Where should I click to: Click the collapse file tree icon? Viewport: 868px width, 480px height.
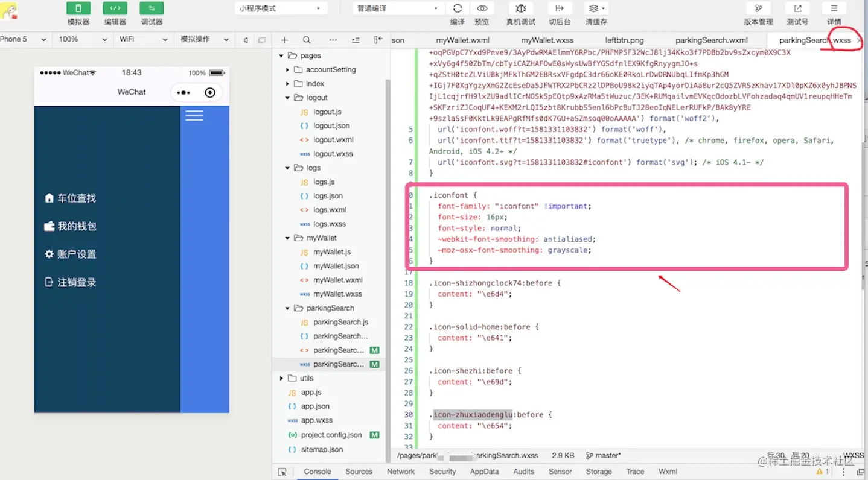[x=356, y=40]
